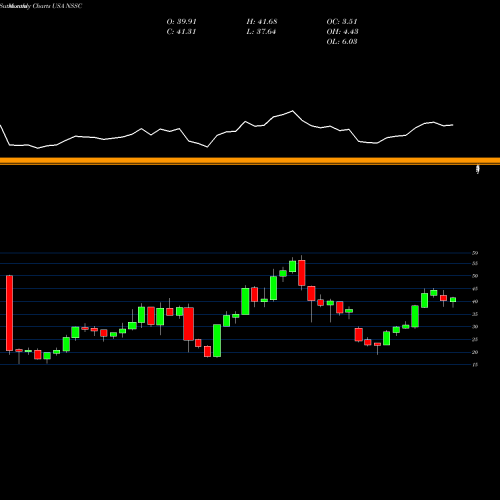The height and width of the screenshot is (500, 500).
Task: Click the peak of the white line chart
Action: click(293, 111)
